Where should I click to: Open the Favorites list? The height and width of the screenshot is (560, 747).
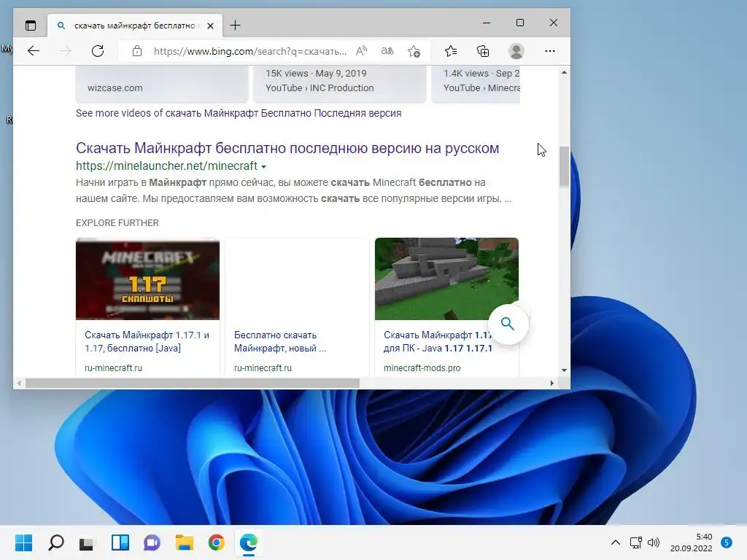(451, 51)
